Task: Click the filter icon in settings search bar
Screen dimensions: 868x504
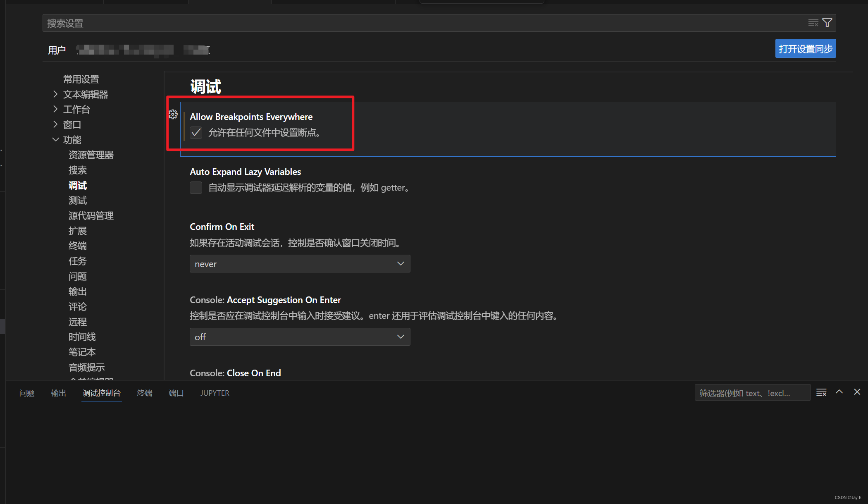Action: click(x=827, y=23)
